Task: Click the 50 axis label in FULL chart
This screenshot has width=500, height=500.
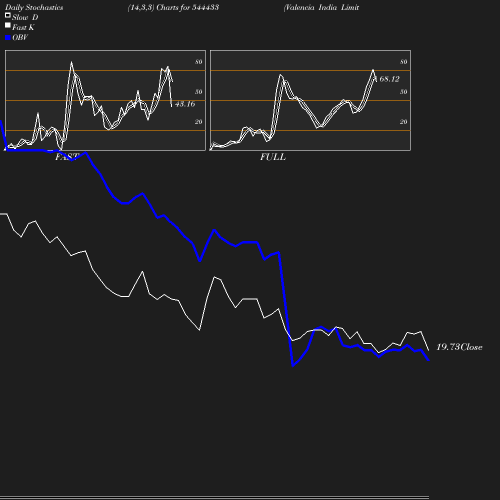Action: click(404, 92)
